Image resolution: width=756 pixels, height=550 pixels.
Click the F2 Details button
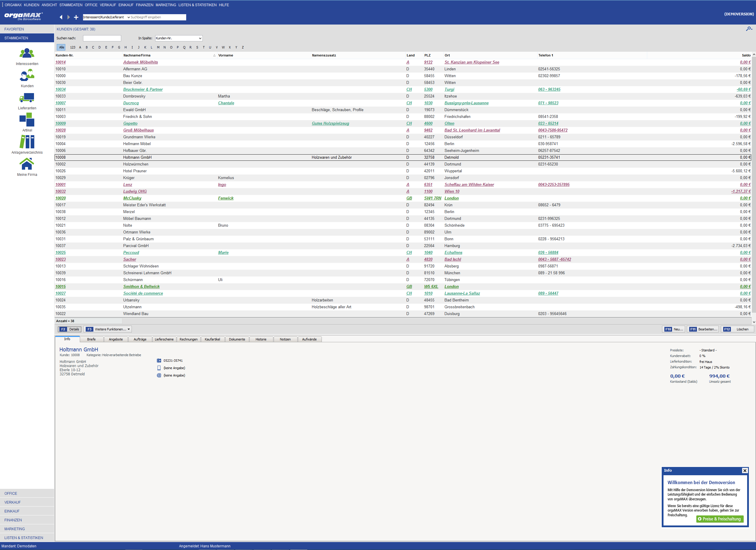[x=70, y=329]
